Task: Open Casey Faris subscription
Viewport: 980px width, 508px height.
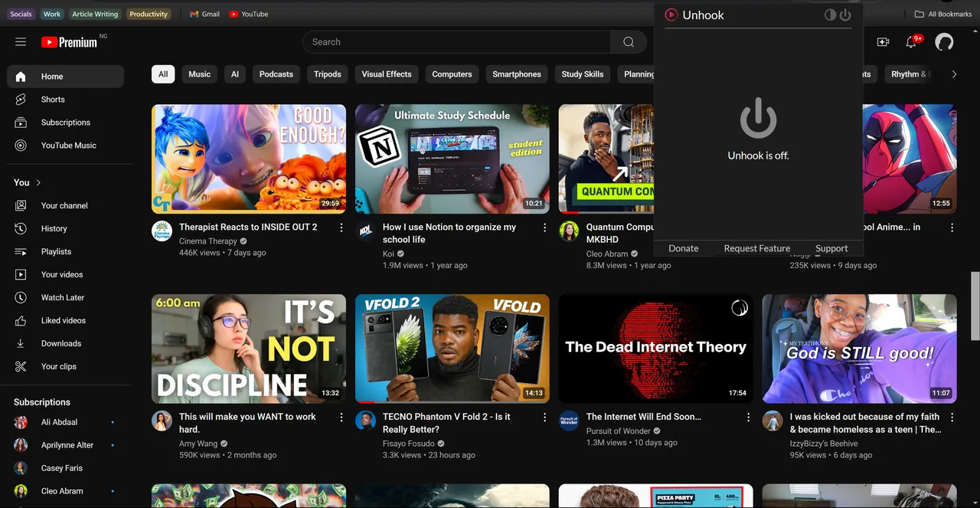Action: pyautogui.click(x=65, y=468)
